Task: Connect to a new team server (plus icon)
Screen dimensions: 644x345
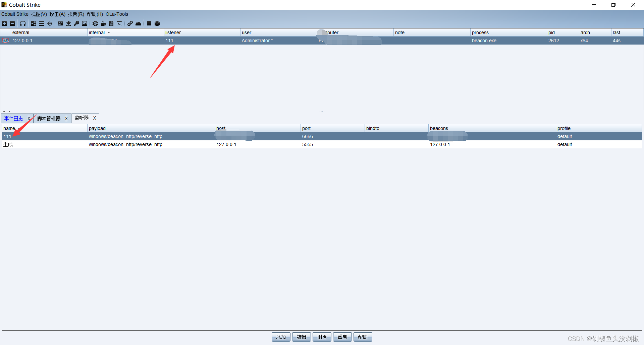Action: click(x=4, y=23)
